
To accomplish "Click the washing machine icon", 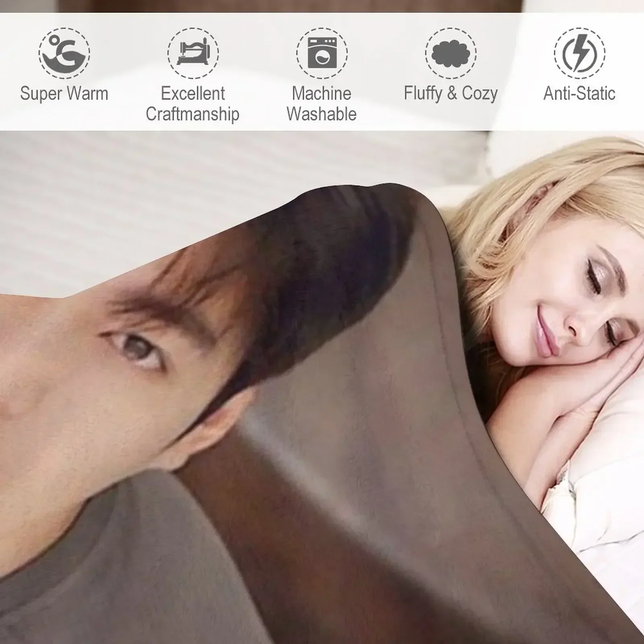I will pos(322,53).
